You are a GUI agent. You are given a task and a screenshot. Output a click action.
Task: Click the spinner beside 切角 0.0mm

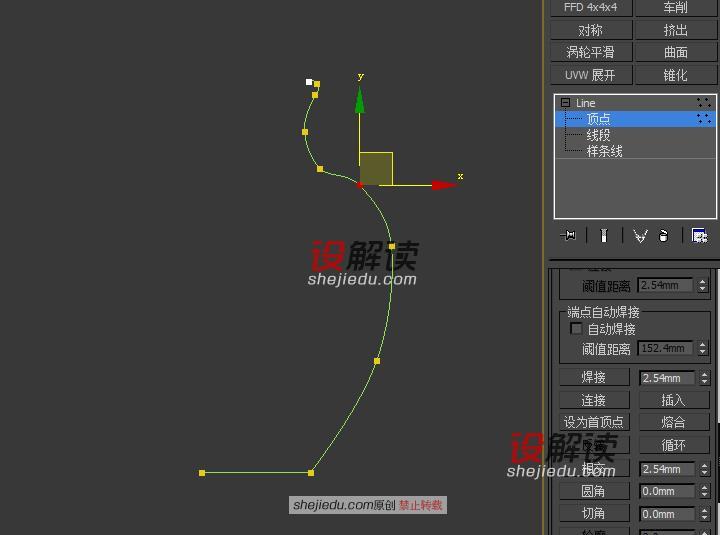coord(704,514)
